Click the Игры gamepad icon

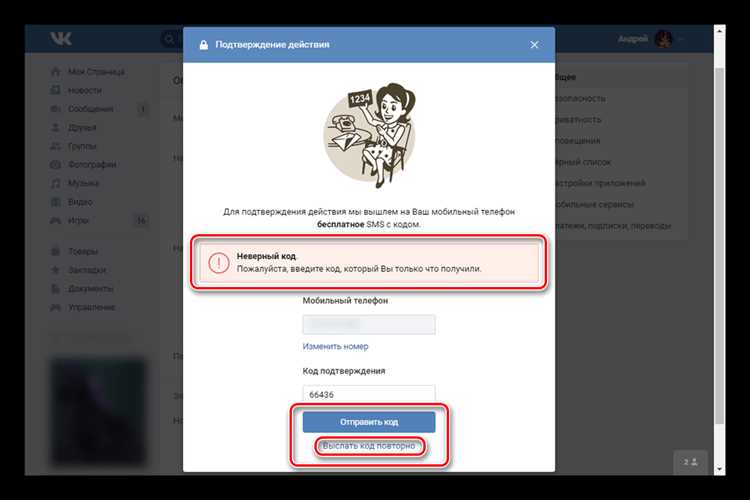click(56, 220)
